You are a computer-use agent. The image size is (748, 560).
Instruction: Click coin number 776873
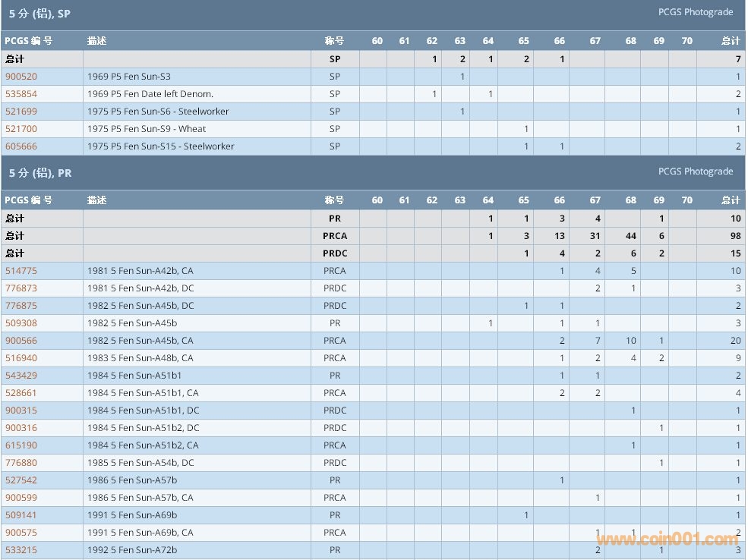point(21,288)
